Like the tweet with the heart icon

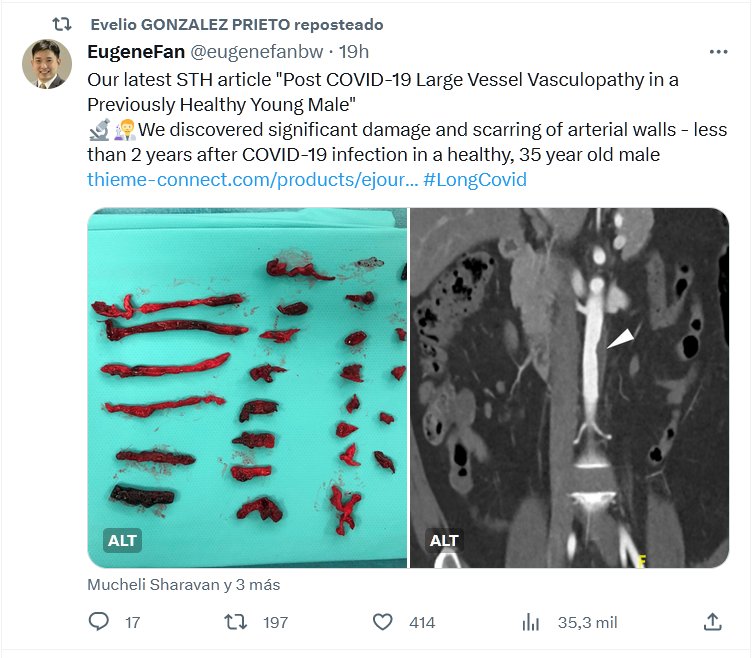(x=382, y=622)
